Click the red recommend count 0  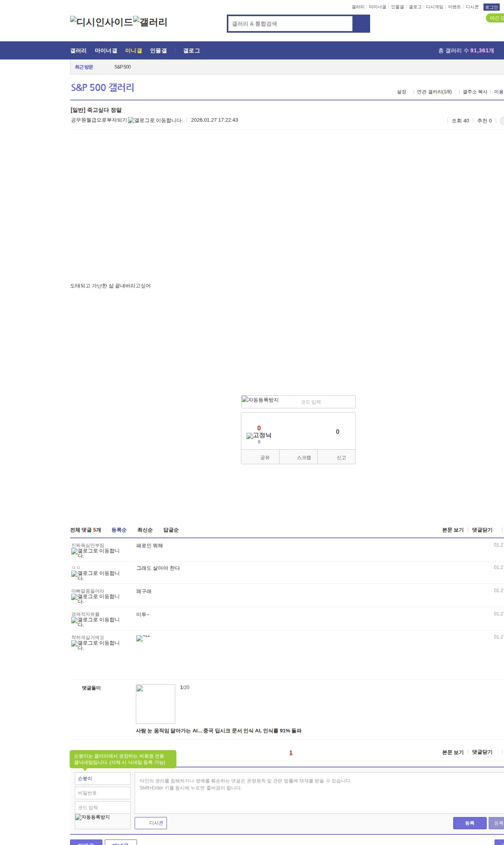click(x=259, y=428)
